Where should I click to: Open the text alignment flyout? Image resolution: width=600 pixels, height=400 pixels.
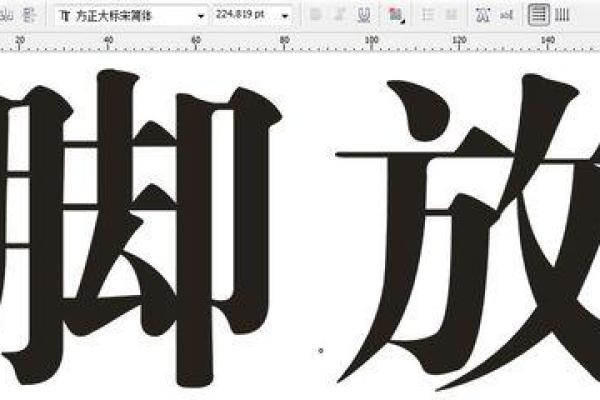[x=396, y=15]
